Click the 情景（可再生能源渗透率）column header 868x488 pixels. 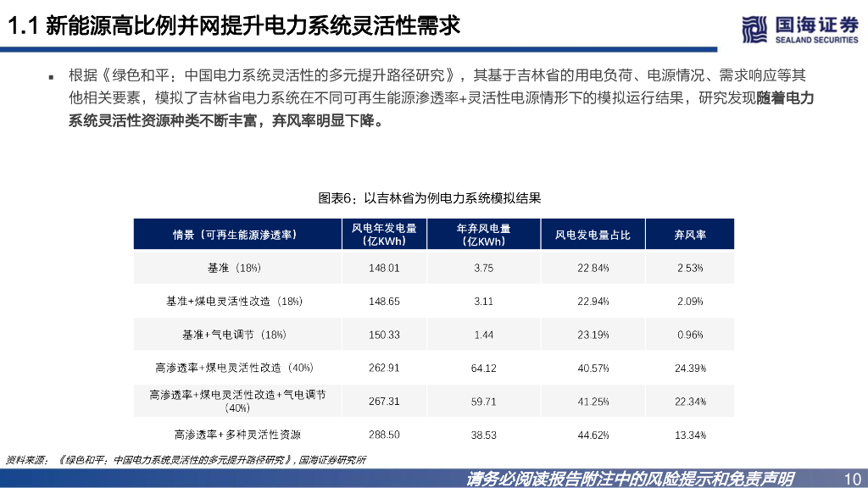[236, 233]
